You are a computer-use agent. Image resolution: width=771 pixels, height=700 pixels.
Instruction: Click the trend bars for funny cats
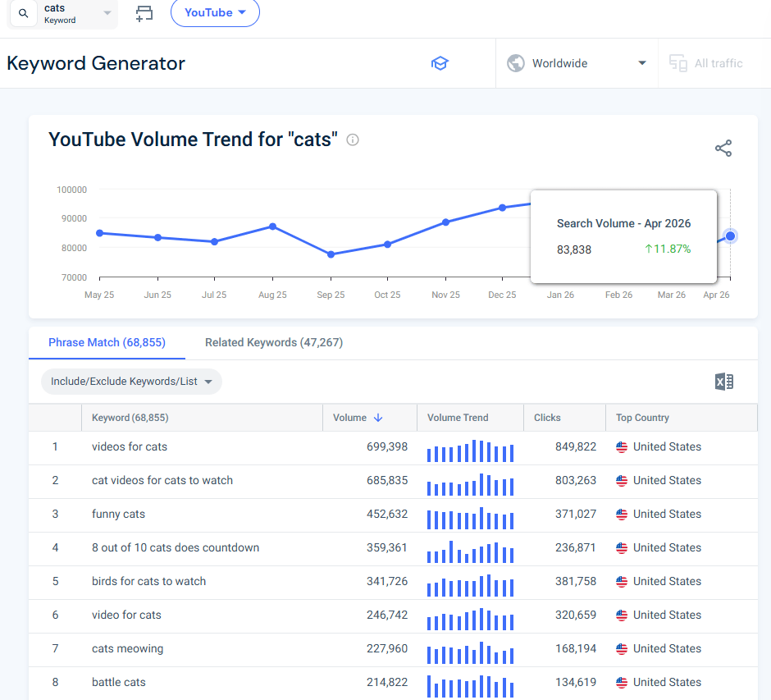471,518
